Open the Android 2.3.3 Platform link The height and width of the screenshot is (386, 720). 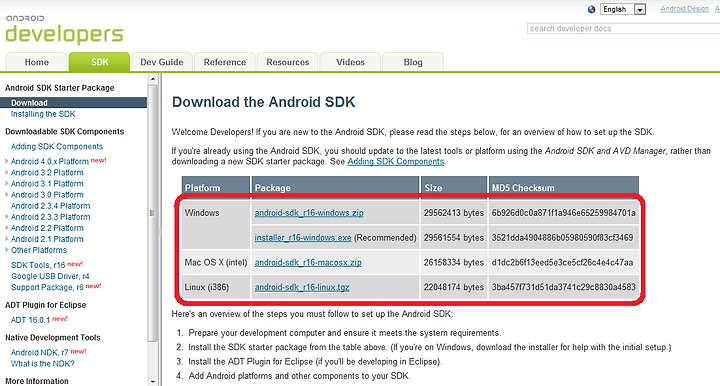point(51,217)
